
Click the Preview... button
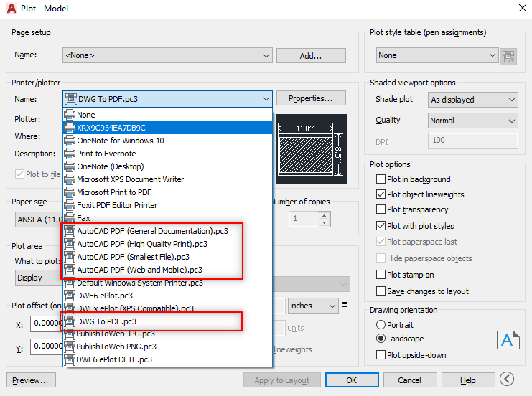point(31,380)
